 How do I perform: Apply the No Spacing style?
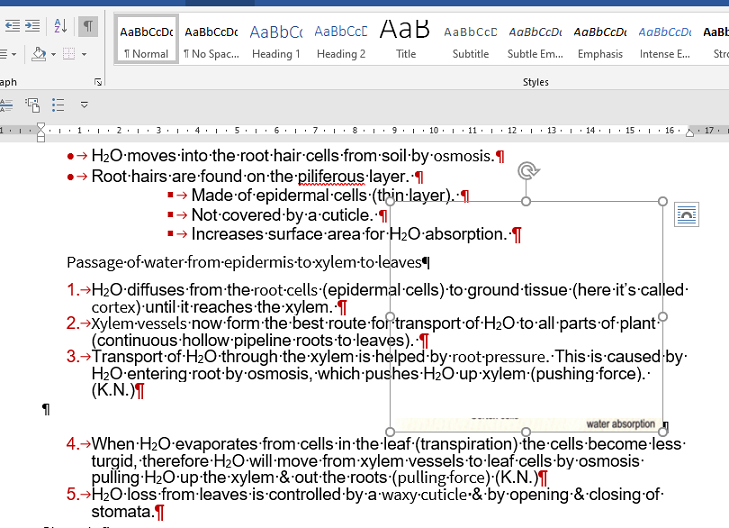point(212,40)
